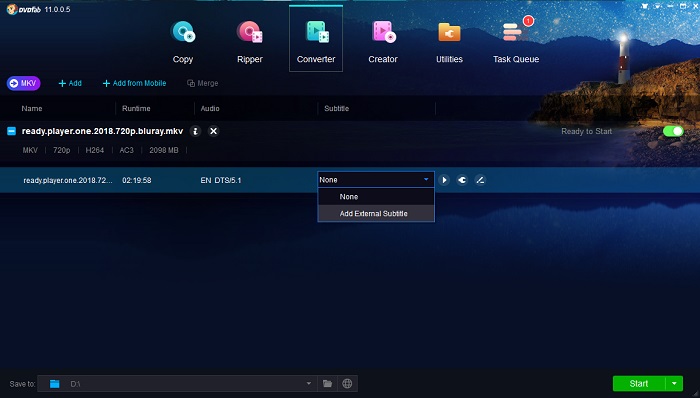The height and width of the screenshot is (398, 700).
Task: Click the Runtime column header
Action: click(x=136, y=108)
